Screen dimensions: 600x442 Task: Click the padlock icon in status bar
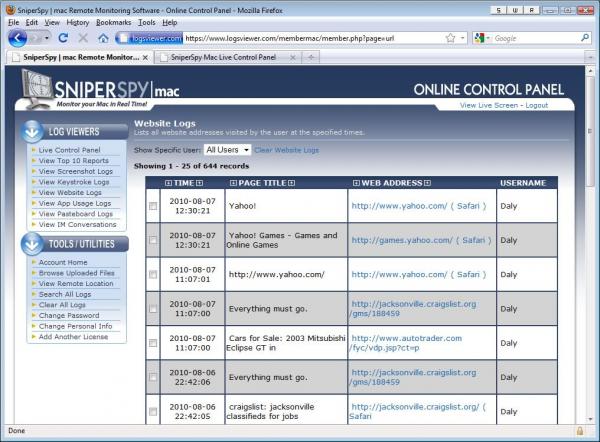click(580, 431)
